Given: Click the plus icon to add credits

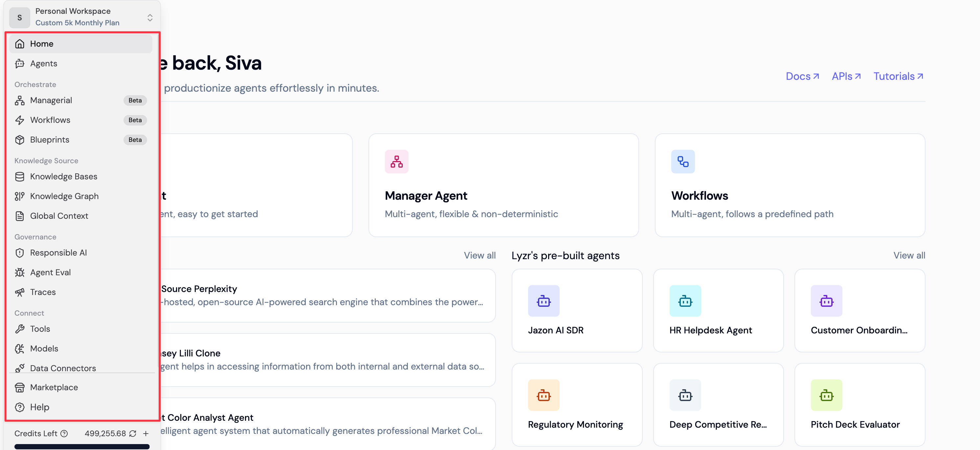Looking at the screenshot, I should click(146, 434).
